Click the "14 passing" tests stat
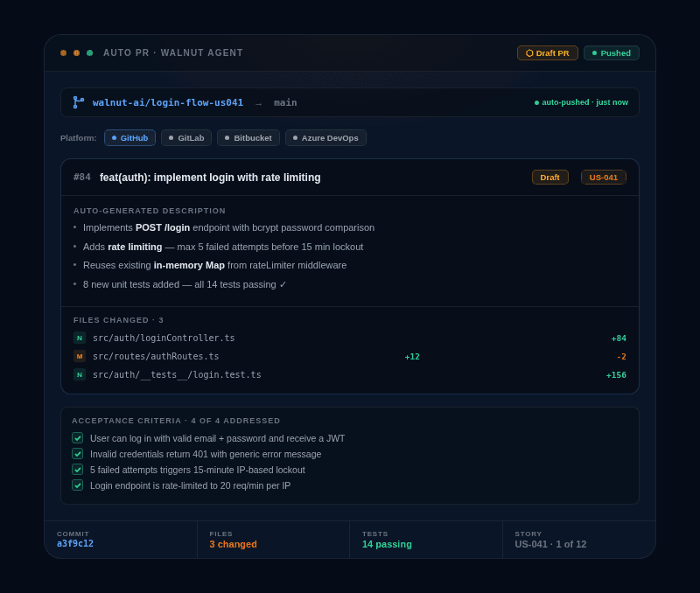This screenshot has width=700, height=593. pos(387,543)
